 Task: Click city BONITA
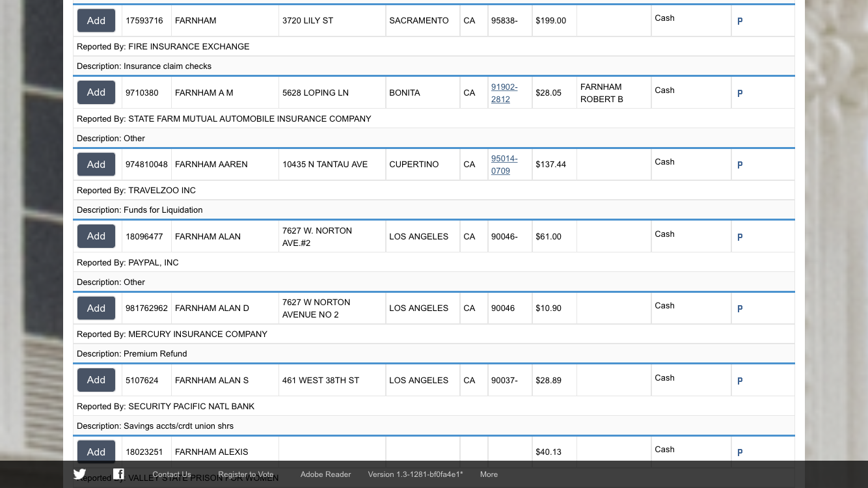coord(405,93)
